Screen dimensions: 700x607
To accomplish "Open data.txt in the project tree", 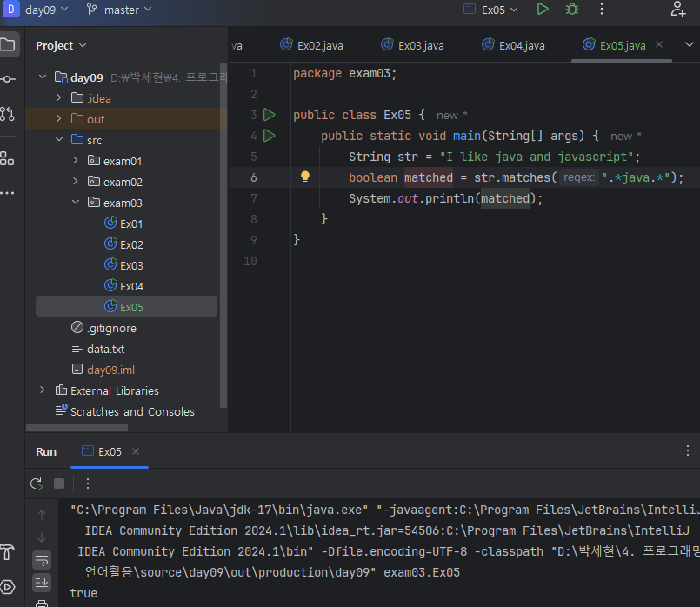I will (x=105, y=349).
